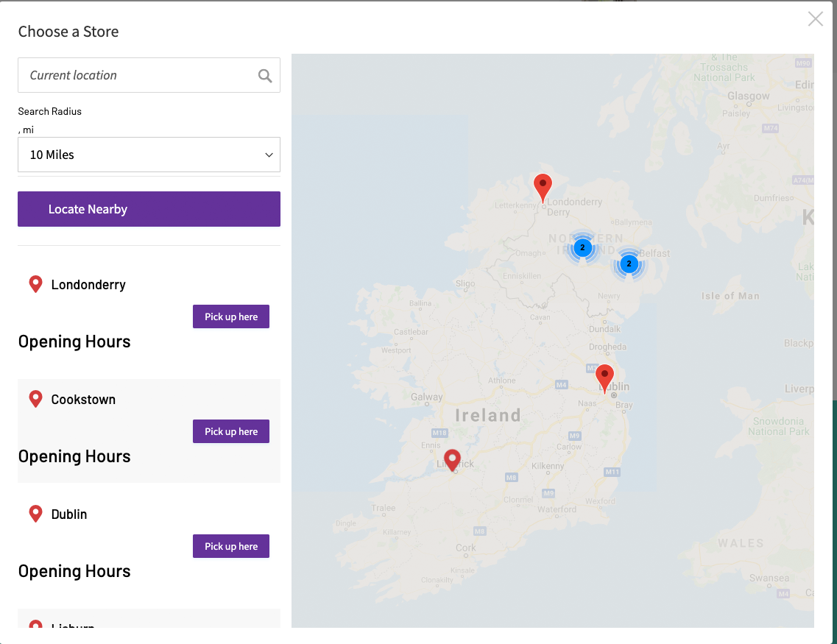The width and height of the screenshot is (837, 644).
Task: Click the Drogheda label on the map
Action: [x=607, y=347]
